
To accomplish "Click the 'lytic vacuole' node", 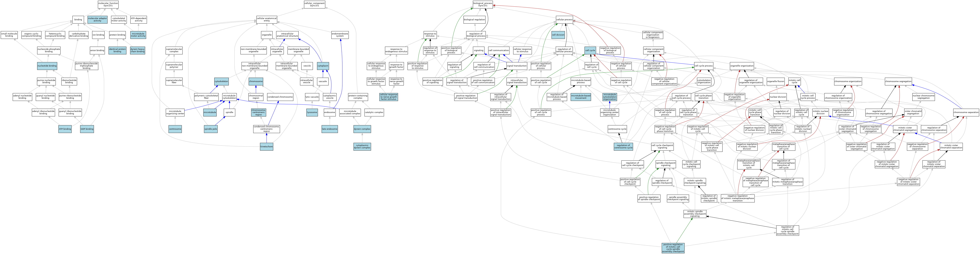I will [x=312, y=97].
